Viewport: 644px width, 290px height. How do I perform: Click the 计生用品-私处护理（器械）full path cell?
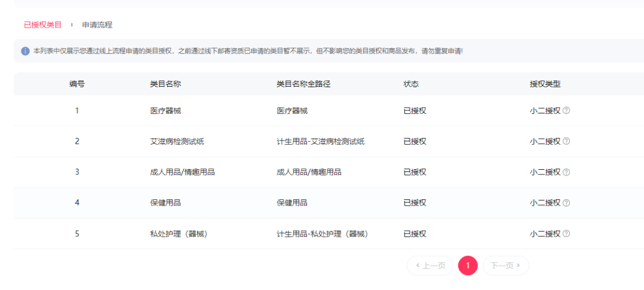click(322, 234)
